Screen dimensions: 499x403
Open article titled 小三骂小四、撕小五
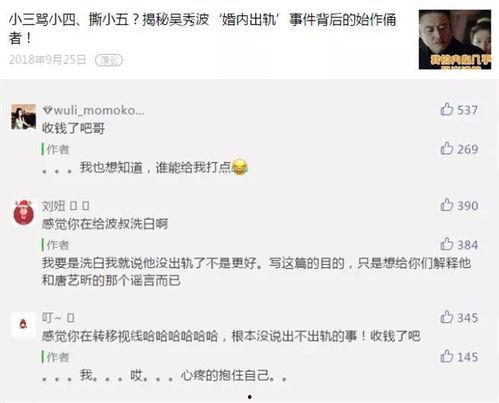(x=203, y=29)
